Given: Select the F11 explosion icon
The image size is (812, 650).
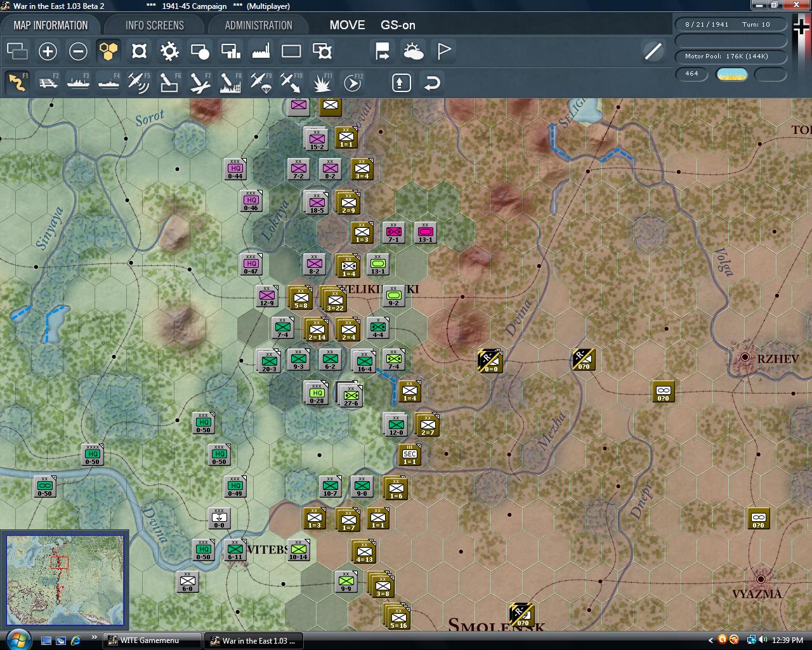Looking at the screenshot, I should coord(322,83).
